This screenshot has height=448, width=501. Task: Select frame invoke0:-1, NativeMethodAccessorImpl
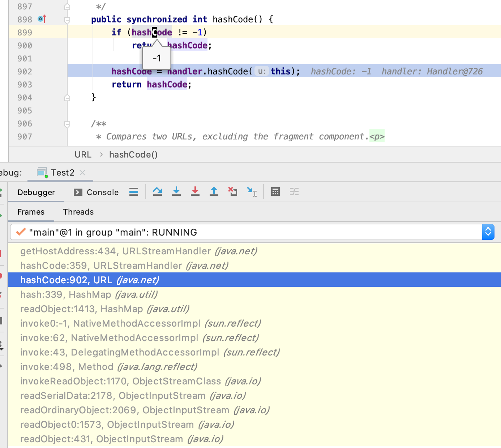pos(254,323)
